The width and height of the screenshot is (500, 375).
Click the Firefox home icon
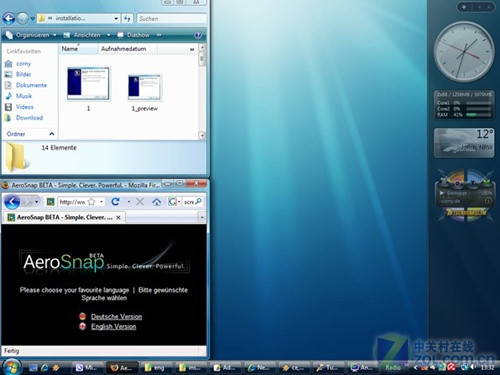[157, 202]
